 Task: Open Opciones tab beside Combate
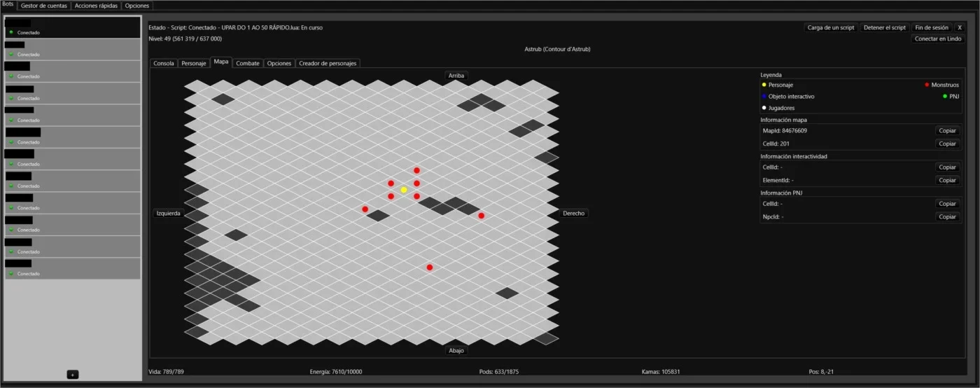279,63
